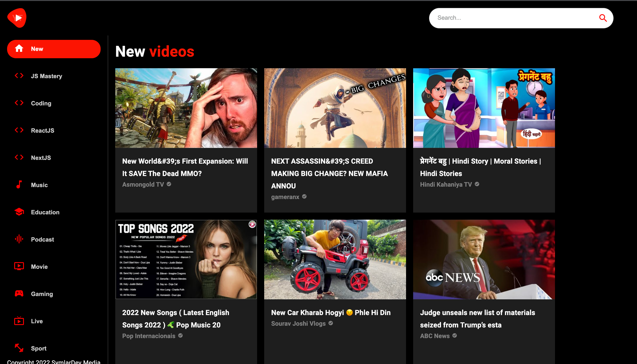
Task: Open the Hindi Kahaniya TV channel link
Action: pos(446,184)
